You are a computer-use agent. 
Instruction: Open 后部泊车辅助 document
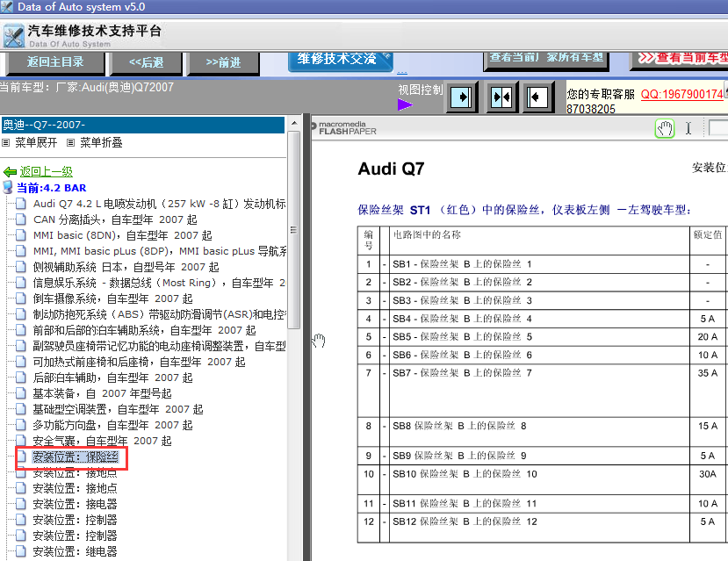point(112,378)
